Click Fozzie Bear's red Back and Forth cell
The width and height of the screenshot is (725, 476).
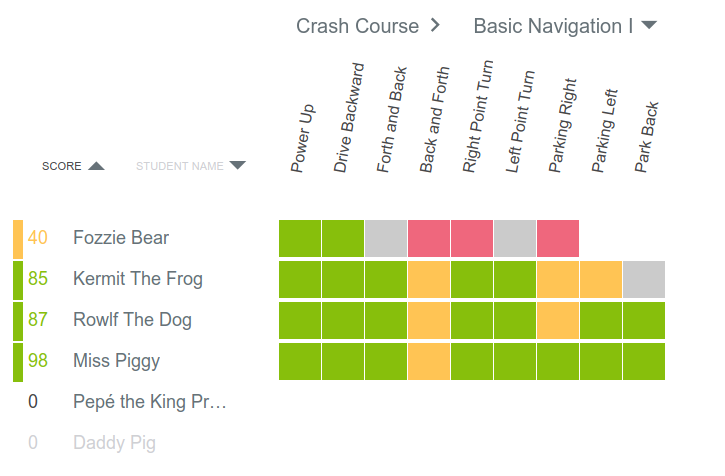click(x=429, y=238)
